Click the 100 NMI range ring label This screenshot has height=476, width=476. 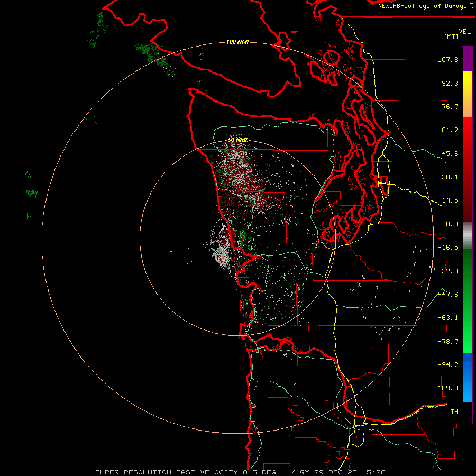pyautogui.click(x=237, y=42)
